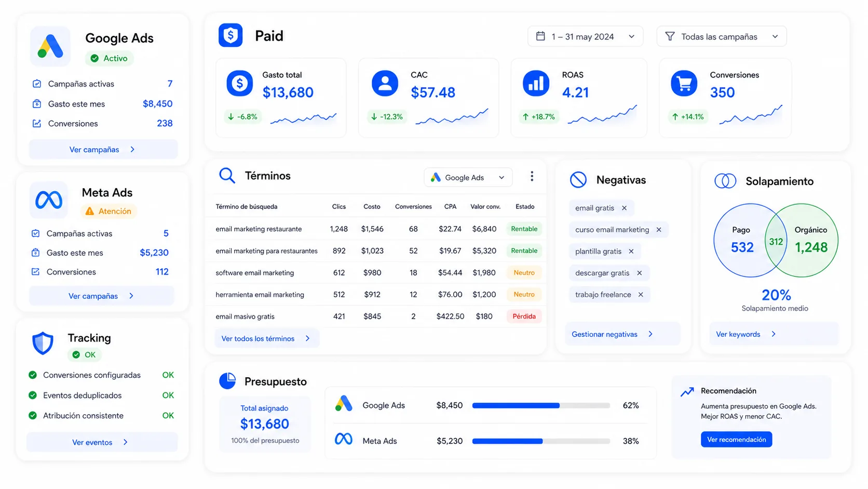Click the Ver recomendación button
The image size is (868, 489).
tap(736, 440)
